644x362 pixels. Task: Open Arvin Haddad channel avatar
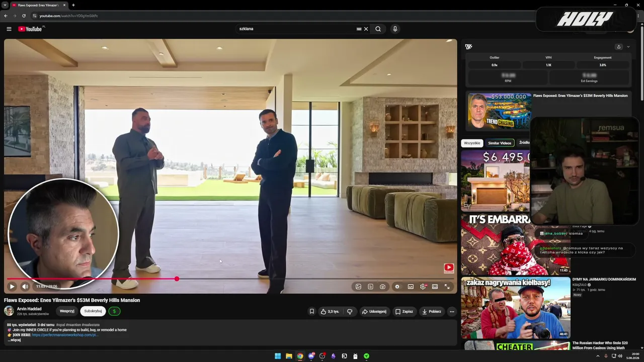pyautogui.click(x=9, y=311)
